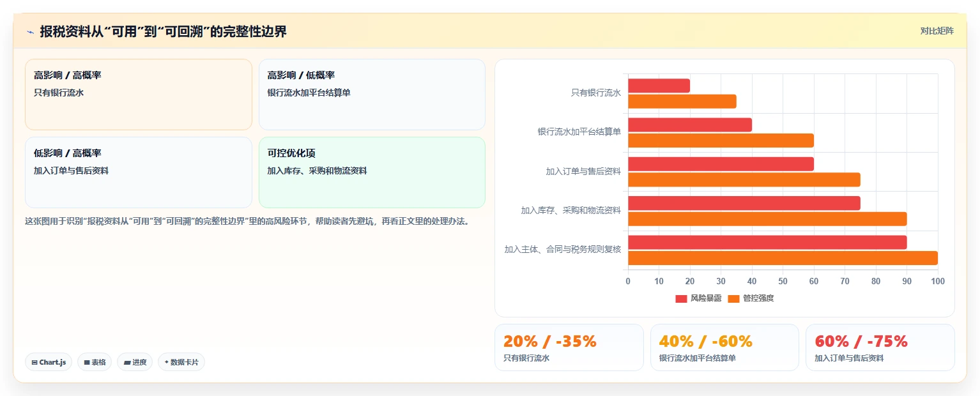Click the x-axis tick label 20

tap(690, 282)
